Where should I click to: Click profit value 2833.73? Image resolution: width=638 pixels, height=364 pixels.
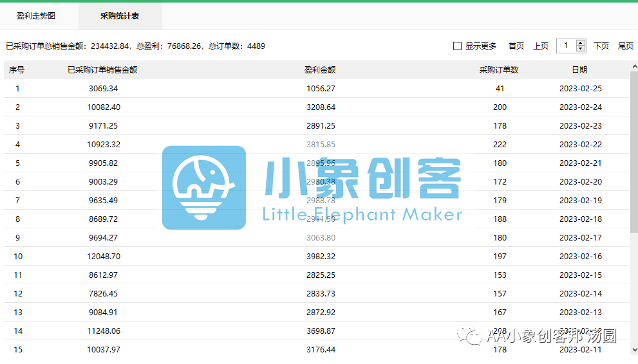pyautogui.click(x=321, y=294)
